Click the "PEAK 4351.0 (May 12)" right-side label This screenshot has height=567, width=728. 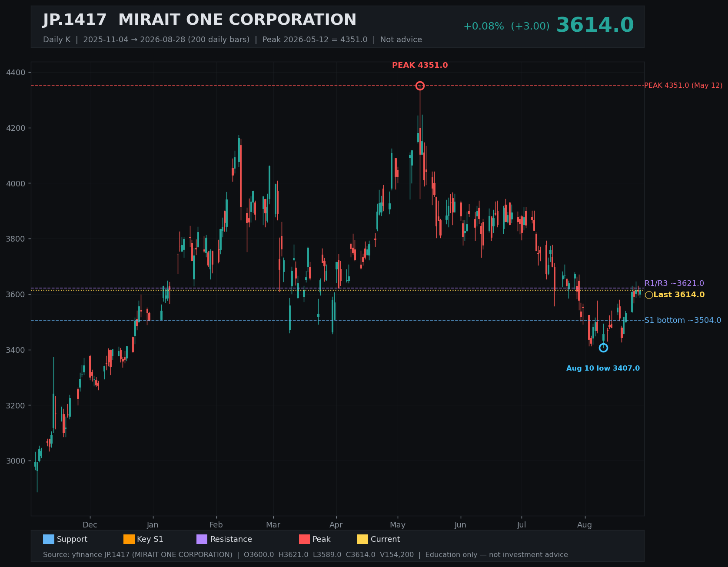[683, 86]
